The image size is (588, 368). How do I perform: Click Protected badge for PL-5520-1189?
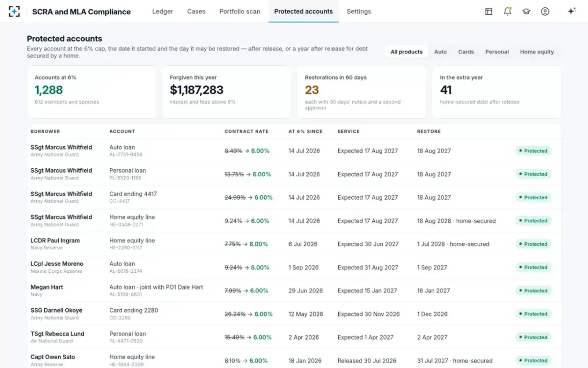tap(533, 174)
